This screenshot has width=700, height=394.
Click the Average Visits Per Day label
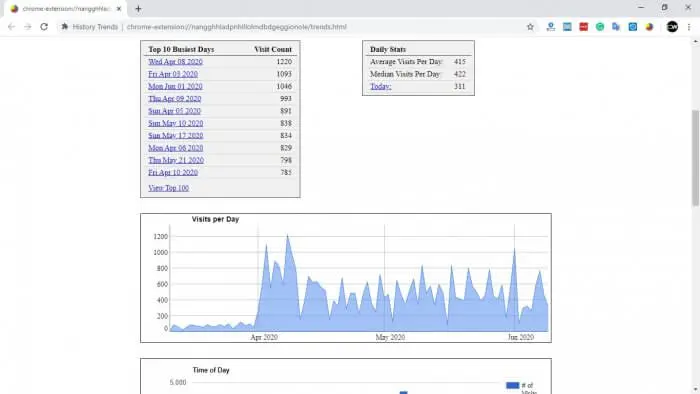(x=406, y=62)
